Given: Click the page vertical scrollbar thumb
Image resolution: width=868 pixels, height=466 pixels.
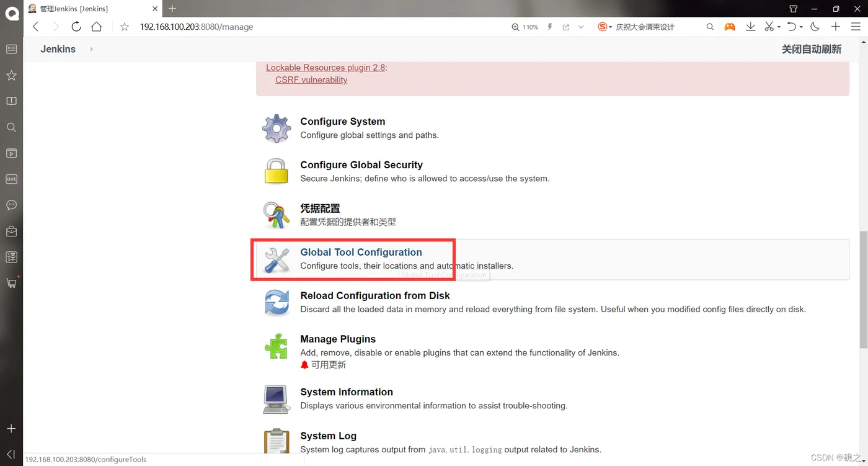Looking at the screenshot, I should pos(863,290).
